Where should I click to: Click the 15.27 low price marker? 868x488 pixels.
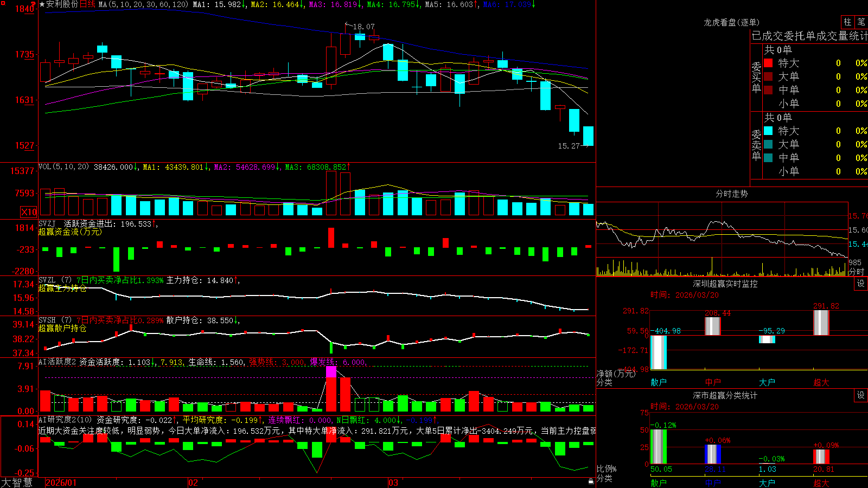click(569, 146)
